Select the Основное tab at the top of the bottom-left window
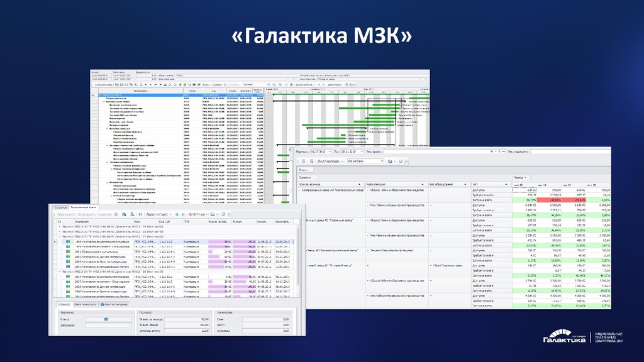The width and height of the screenshot is (644, 362). pyautogui.click(x=61, y=207)
